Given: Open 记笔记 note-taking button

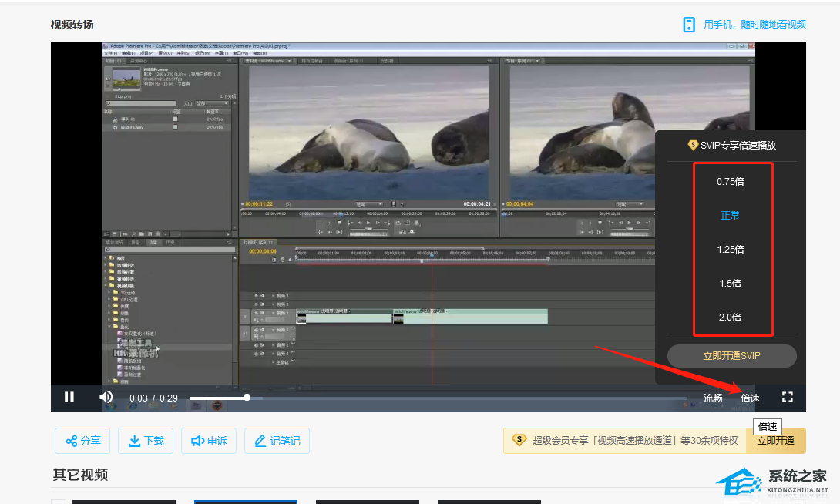Looking at the screenshot, I should (277, 441).
